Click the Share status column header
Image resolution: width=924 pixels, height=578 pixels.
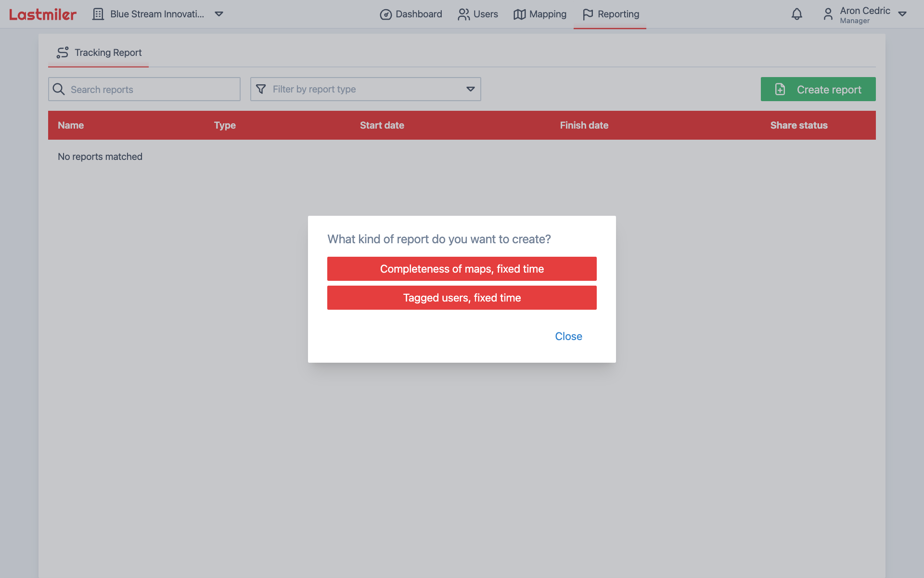coord(799,125)
